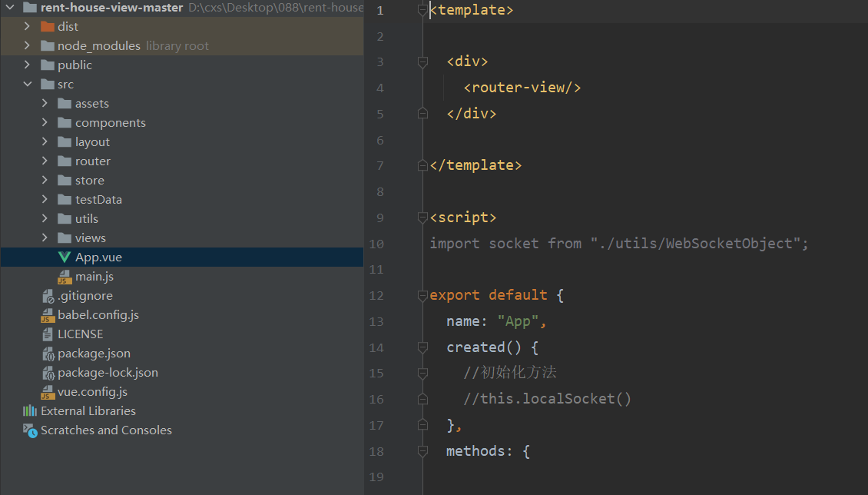The image size is (868, 495).
Task: Select package.json file name
Action: [x=94, y=354]
